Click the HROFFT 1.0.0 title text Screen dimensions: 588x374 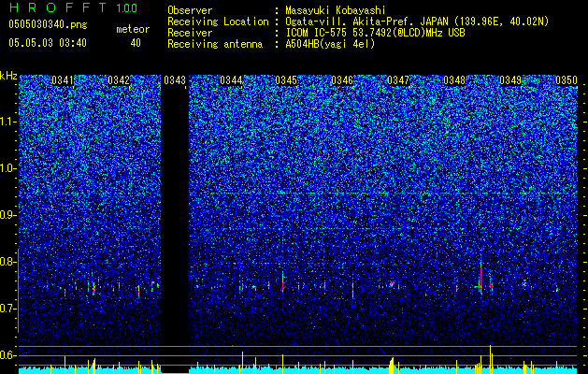[x=73, y=7]
